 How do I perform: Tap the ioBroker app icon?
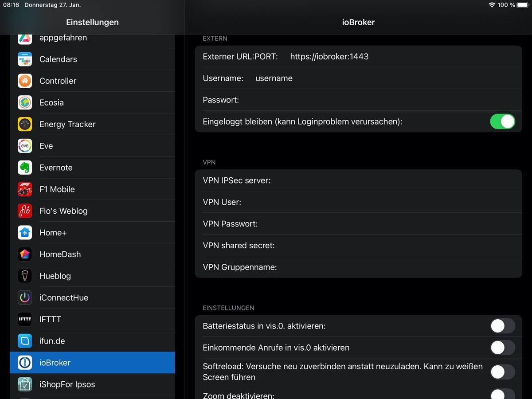25,363
